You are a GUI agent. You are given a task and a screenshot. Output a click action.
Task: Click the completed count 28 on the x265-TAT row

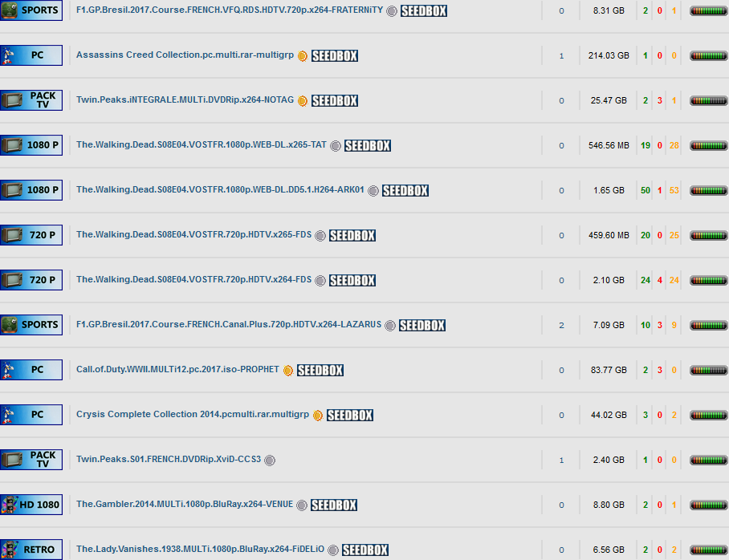coord(674,145)
